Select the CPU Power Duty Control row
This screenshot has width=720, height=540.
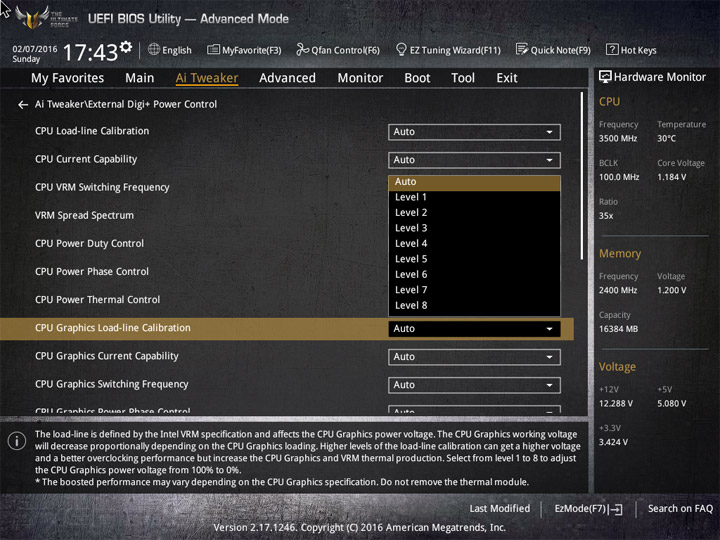pyautogui.click(x=90, y=243)
